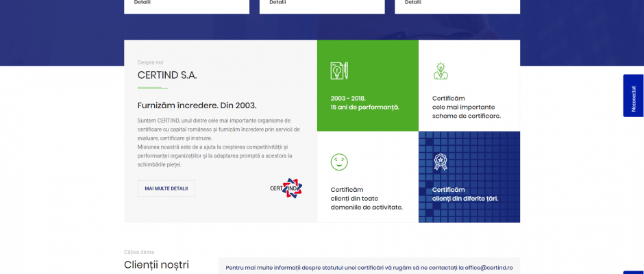This screenshot has width=644, height=274.
Task: Open the MAI MULTE DETALII button
Action: pyautogui.click(x=166, y=188)
